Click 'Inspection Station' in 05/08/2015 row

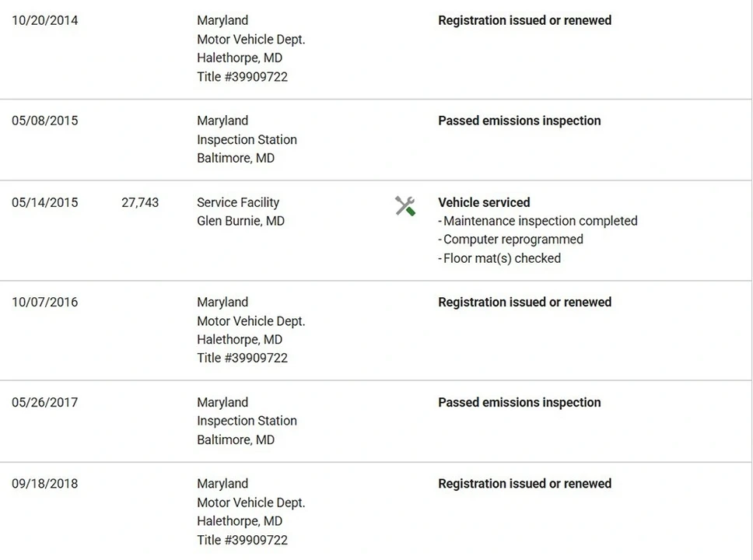pos(247,140)
